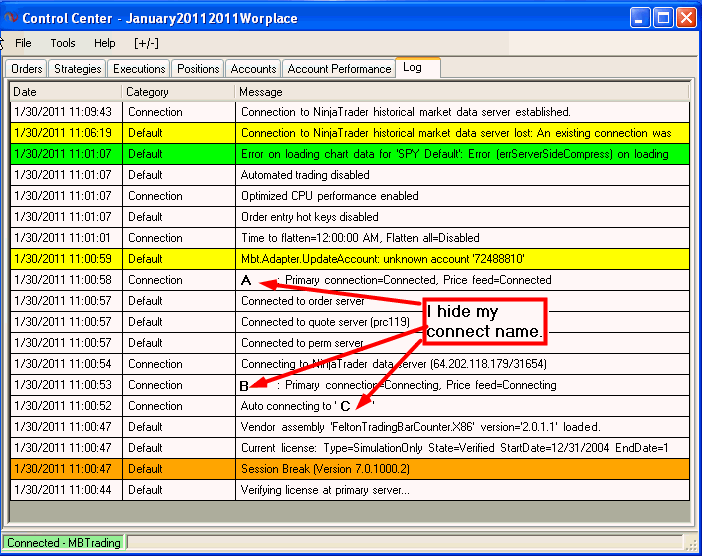Click the date cell '1/30/2011 11:09:43'
This screenshot has width=702, height=556.
tap(66, 112)
